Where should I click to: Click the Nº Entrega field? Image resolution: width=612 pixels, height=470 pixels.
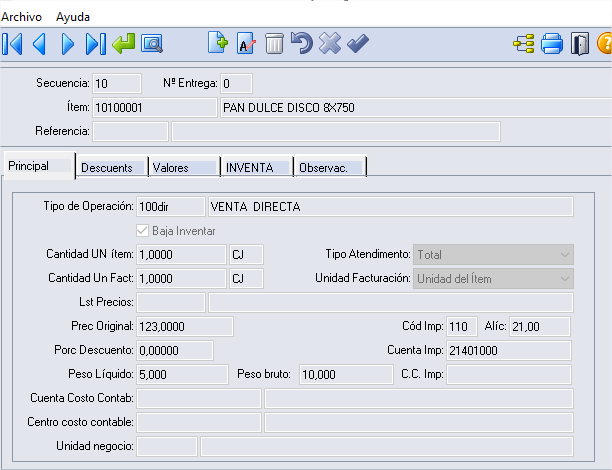click(x=237, y=84)
